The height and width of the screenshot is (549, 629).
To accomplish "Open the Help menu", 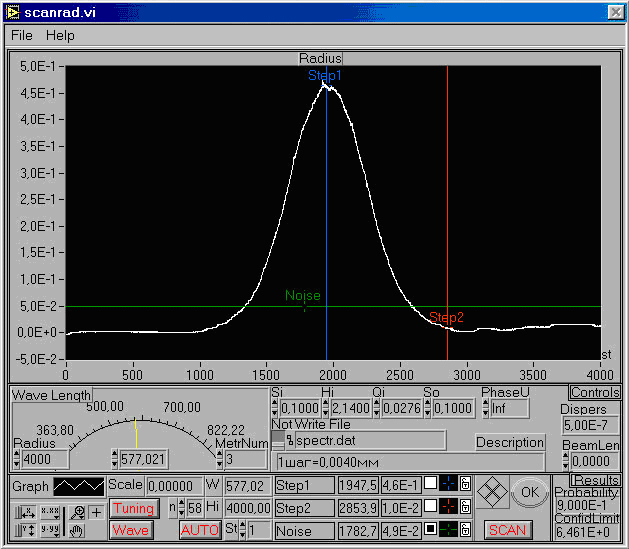I will tap(60, 35).
